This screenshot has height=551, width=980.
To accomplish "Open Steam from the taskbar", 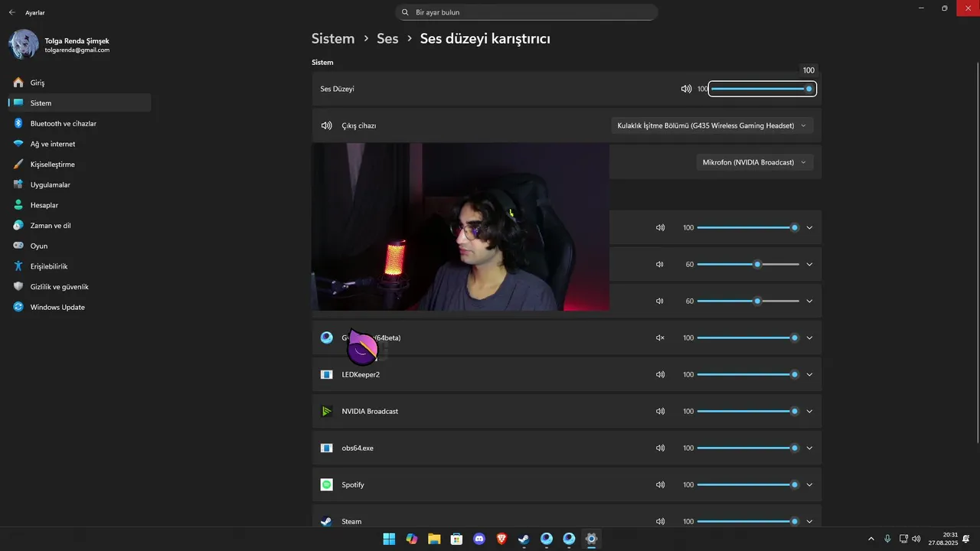I will coord(524,539).
